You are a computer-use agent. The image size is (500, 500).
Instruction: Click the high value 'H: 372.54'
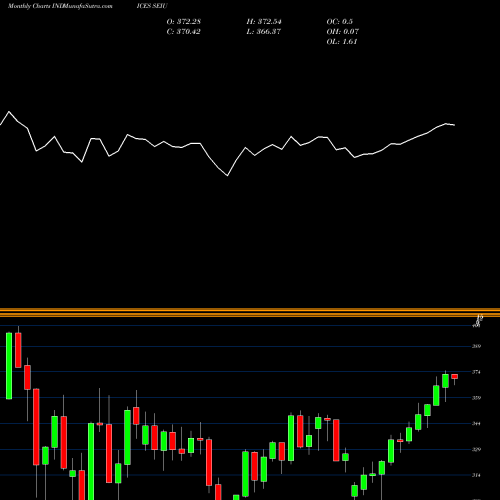click(x=264, y=22)
